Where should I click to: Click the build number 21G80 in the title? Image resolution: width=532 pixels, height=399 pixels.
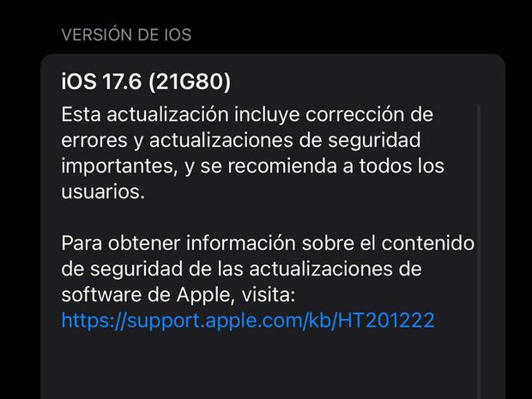coord(190,82)
